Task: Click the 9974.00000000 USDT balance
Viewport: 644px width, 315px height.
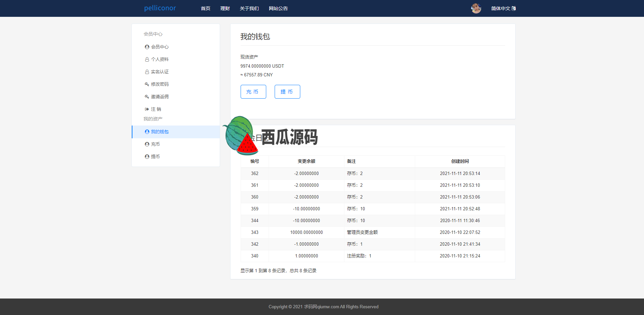Action: [x=262, y=66]
